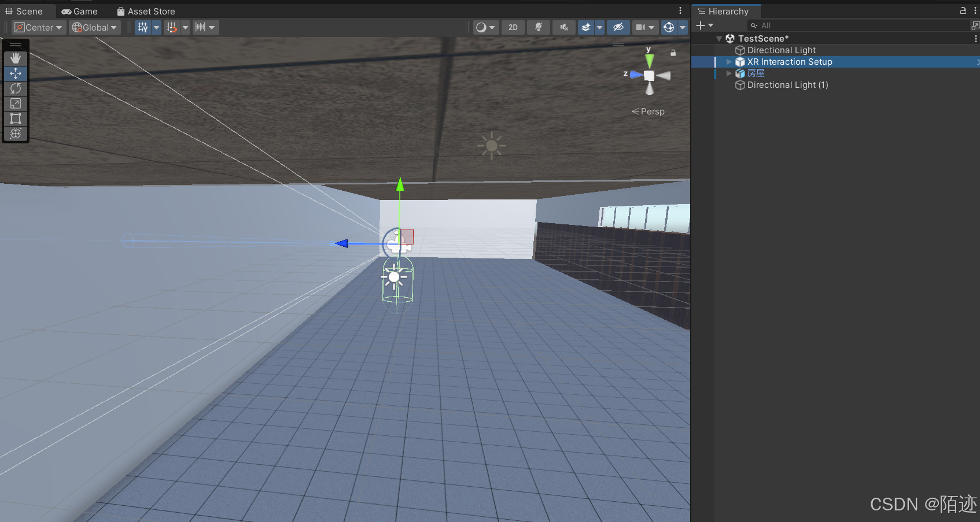
Task: Select the Rect transform tool
Action: tap(16, 119)
